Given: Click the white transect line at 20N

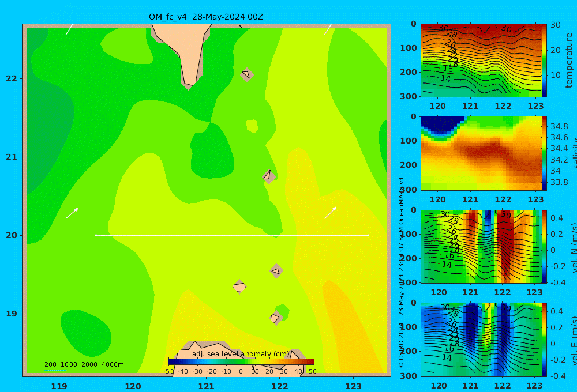Looking at the screenshot, I should 232,235.
